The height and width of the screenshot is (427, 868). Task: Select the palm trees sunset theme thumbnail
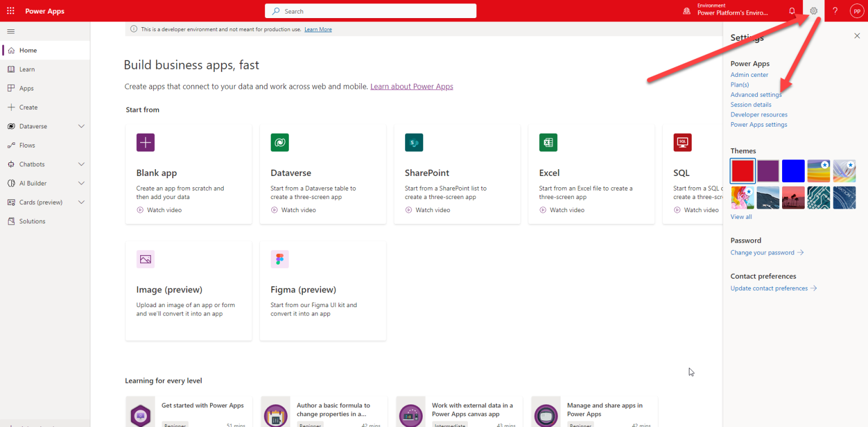(x=793, y=197)
